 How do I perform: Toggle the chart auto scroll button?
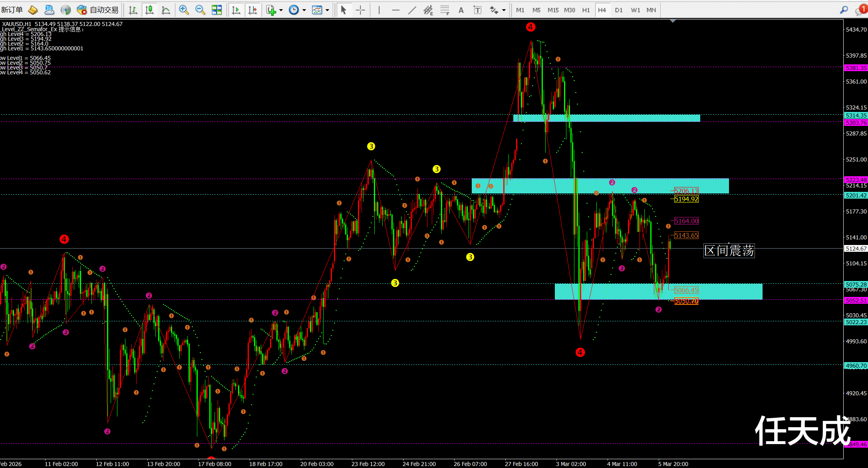[236, 10]
